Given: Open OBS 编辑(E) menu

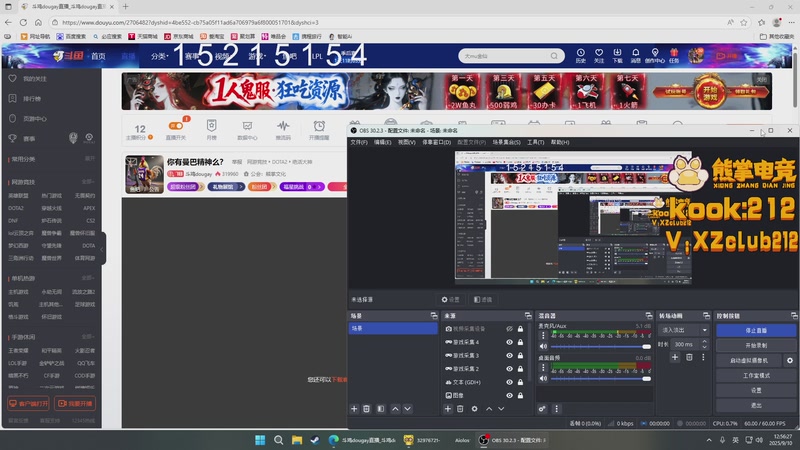Looking at the screenshot, I should tap(383, 142).
